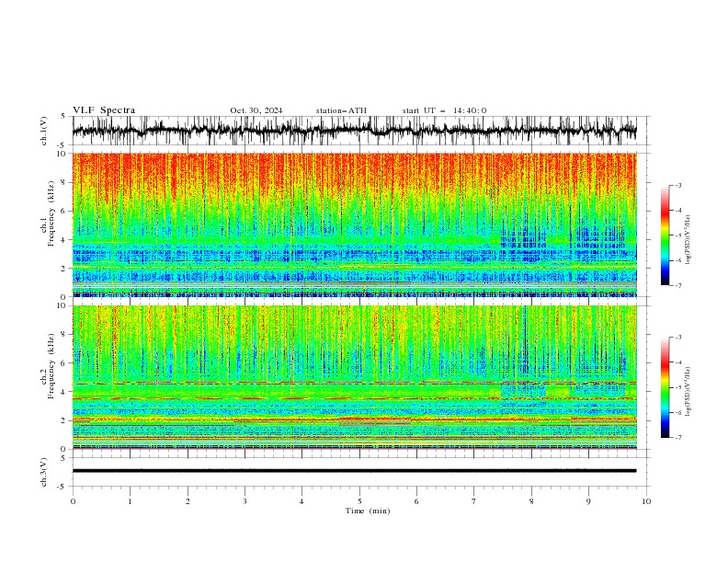Click the "station=ATH" label
Screen dimensions: 728x563
click(x=341, y=110)
